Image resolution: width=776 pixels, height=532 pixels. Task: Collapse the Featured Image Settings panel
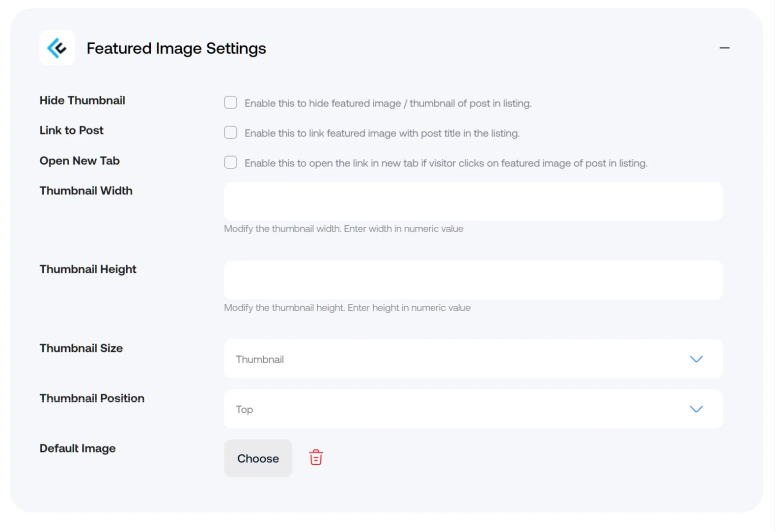[x=724, y=48]
